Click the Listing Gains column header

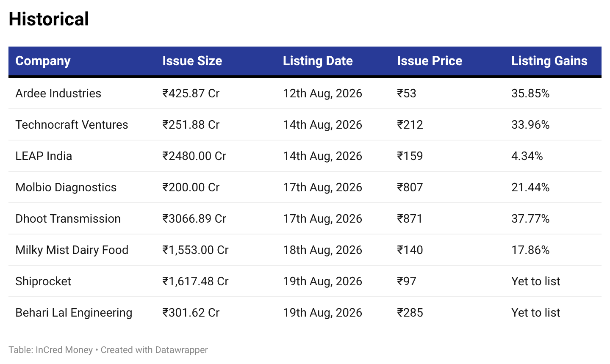[x=549, y=61]
